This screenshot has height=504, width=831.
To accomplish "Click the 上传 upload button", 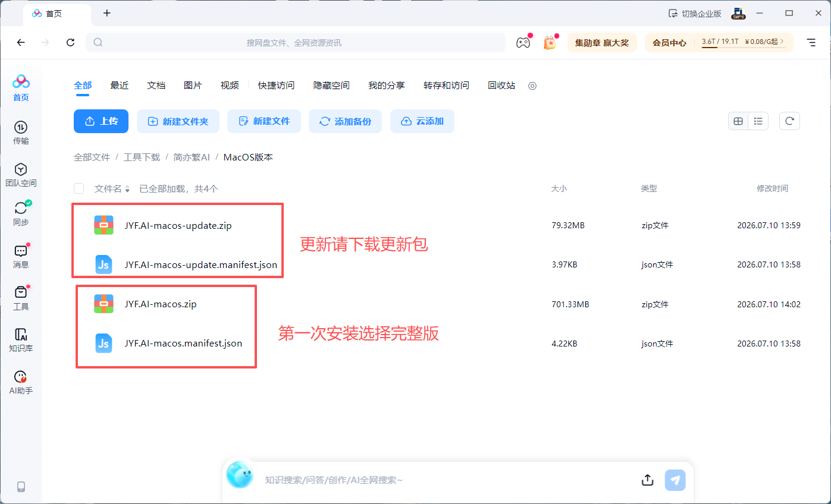I will pyautogui.click(x=101, y=121).
